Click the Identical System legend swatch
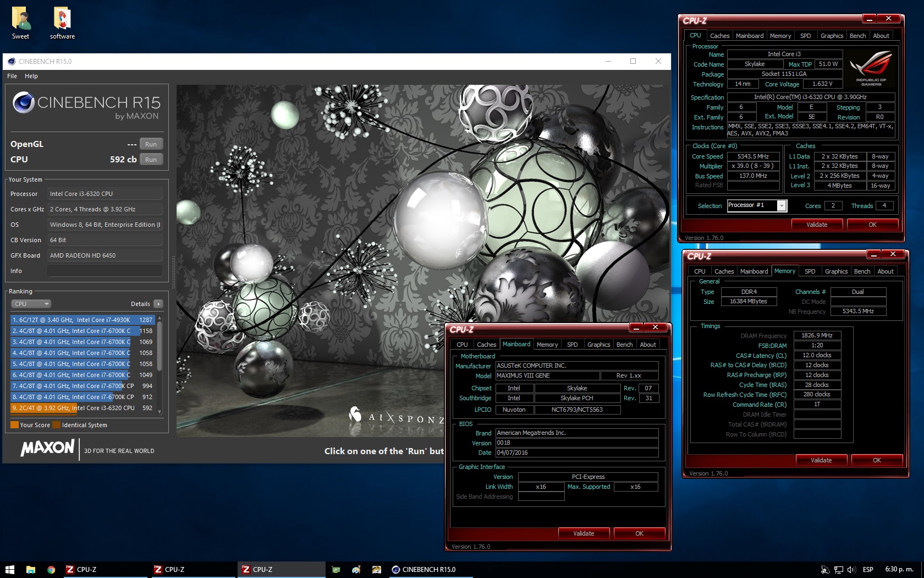This screenshot has height=578, width=924. 56,425
